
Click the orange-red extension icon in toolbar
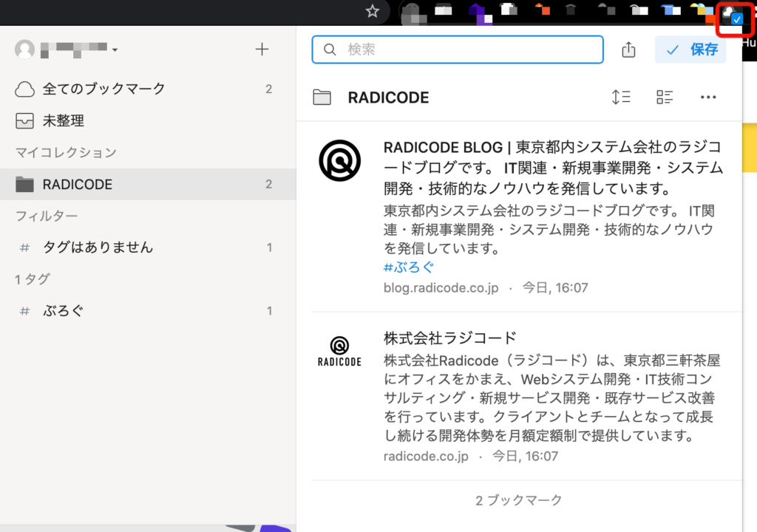coord(543,9)
